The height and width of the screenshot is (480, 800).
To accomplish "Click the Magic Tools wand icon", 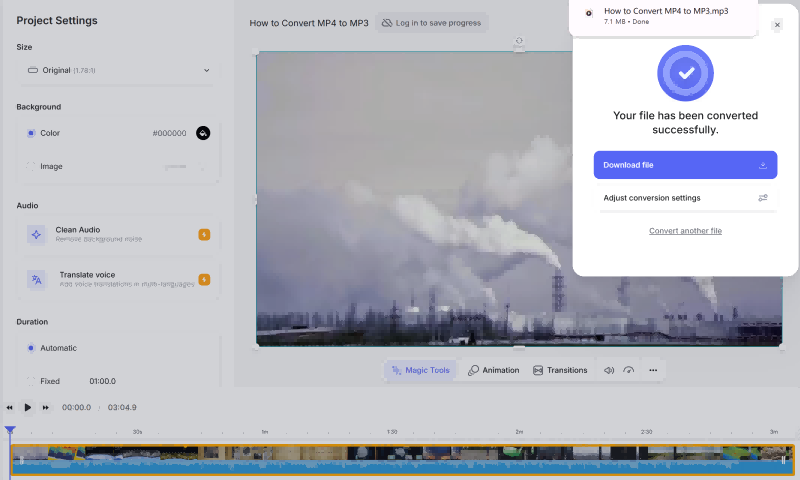I will 396,370.
